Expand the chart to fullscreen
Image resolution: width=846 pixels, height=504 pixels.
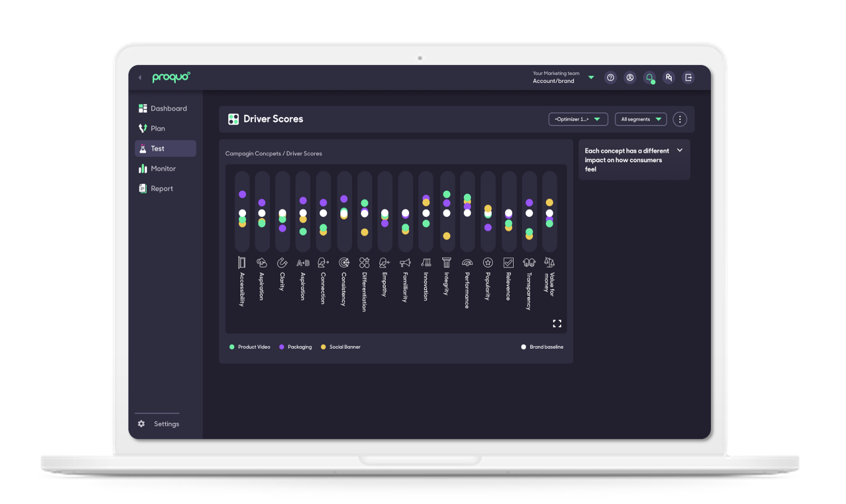(x=557, y=323)
